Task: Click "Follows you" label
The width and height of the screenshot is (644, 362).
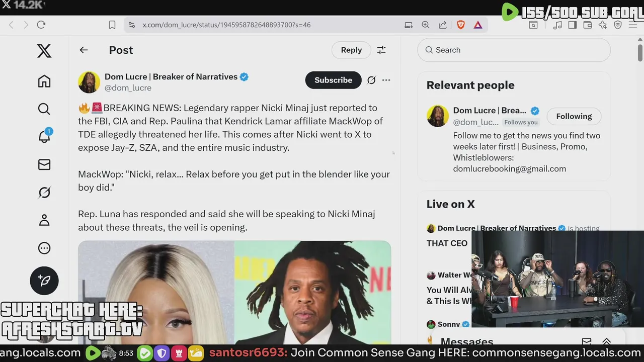Action: [x=521, y=122]
